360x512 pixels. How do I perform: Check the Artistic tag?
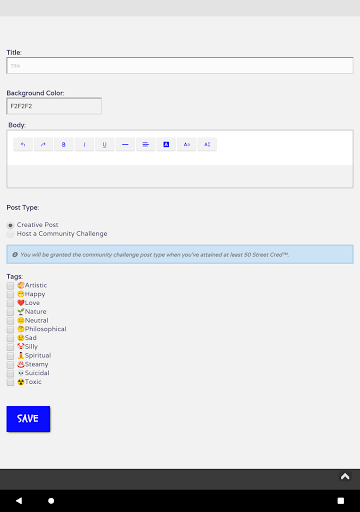point(10,286)
